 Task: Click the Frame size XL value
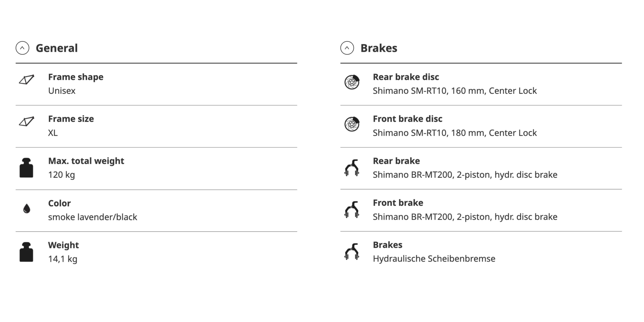pyautogui.click(x=53, y=133)
